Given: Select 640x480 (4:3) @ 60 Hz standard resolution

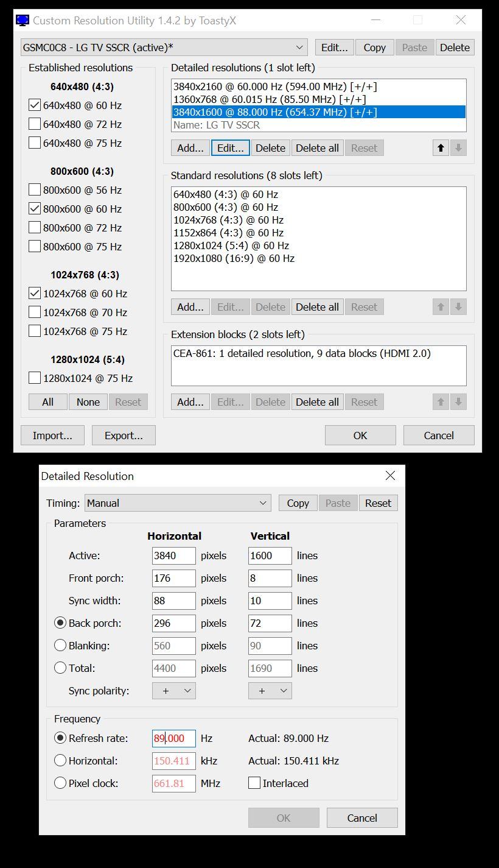Looking at the screenshot, I should (x=319, y=195).
